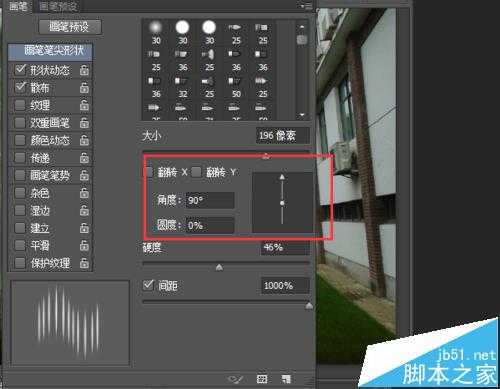The image size is (500, 389).
Task: Toggle lock icon for 双重画笔
Action: (84, 123)
